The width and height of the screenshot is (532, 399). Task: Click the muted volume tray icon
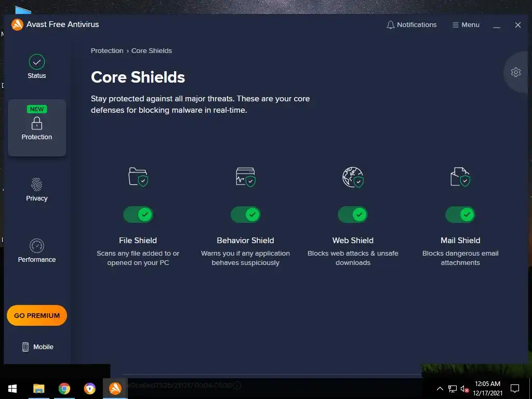point(464,389)
